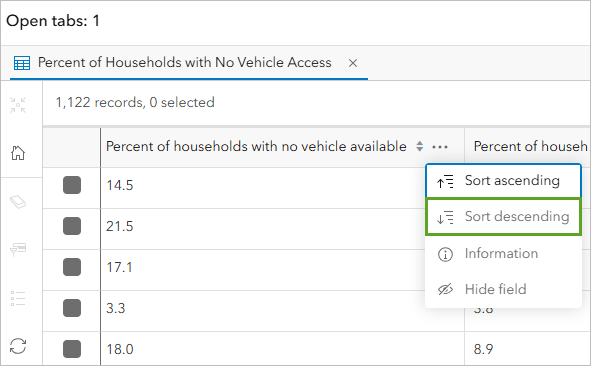
Task: Click the home icon in sidebar
Action: click(x=18, y=153)
